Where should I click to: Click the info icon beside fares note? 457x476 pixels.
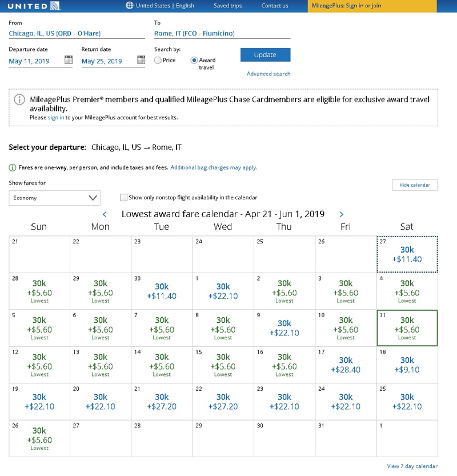(x=12, y=167)
